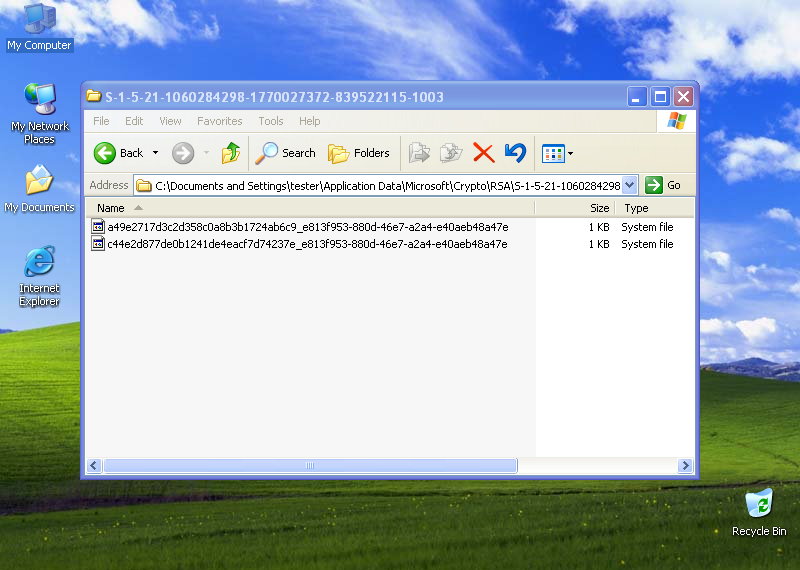Select the Internet Explorer desktop icon
The image size is (800, 570).
coord(39,276)
